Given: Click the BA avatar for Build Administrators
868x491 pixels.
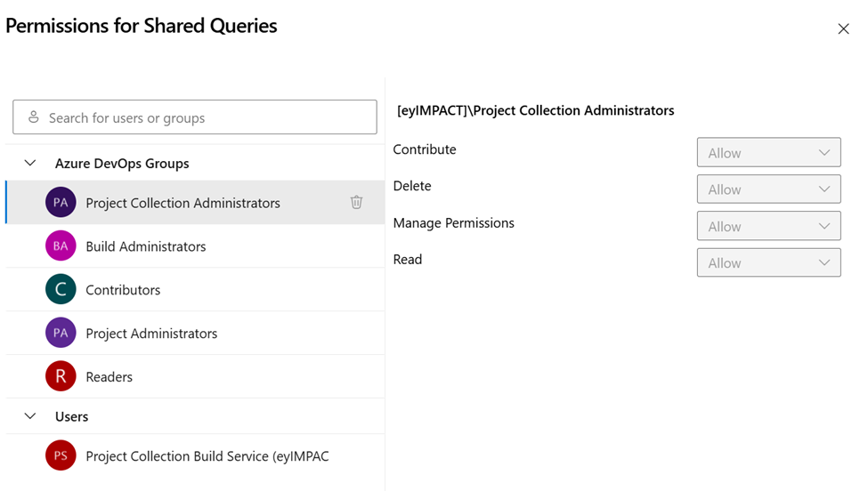Looking at the screenshot, I should [x=61, y=245].
